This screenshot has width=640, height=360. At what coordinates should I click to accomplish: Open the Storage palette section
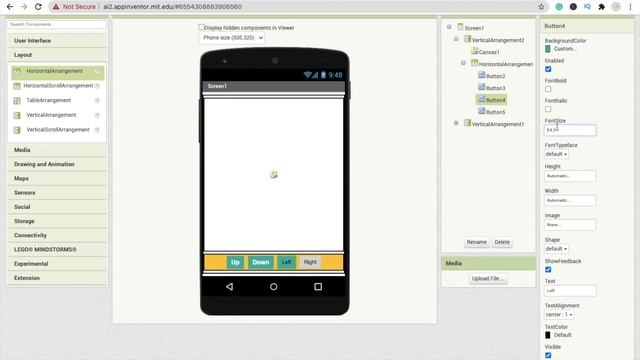[57, 221]
